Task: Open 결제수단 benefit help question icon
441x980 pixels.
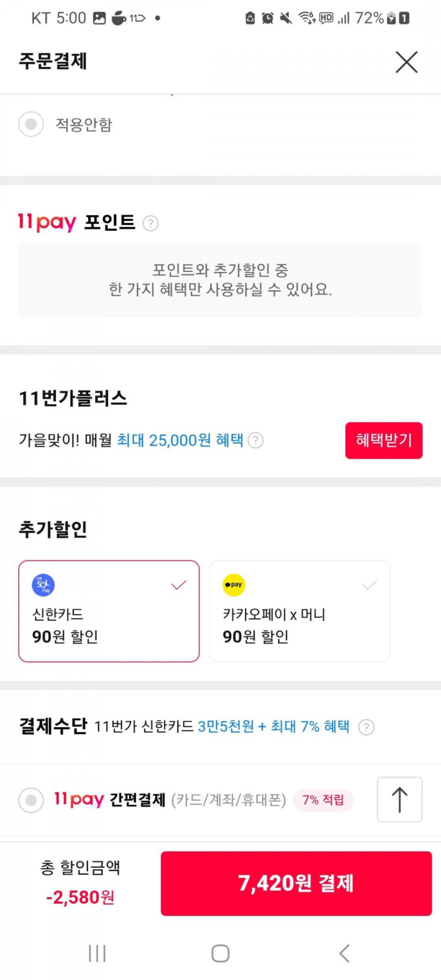Action: tap(366, 728)
